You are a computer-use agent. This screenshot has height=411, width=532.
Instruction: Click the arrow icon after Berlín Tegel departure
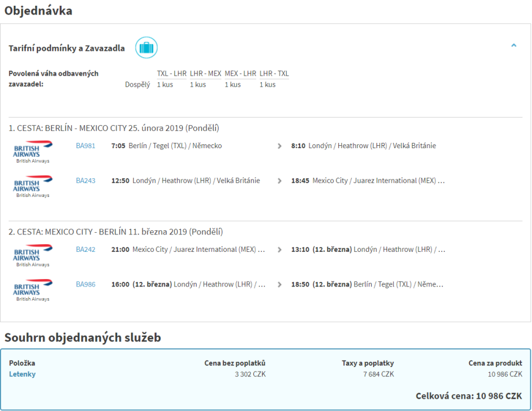(280, 146)
